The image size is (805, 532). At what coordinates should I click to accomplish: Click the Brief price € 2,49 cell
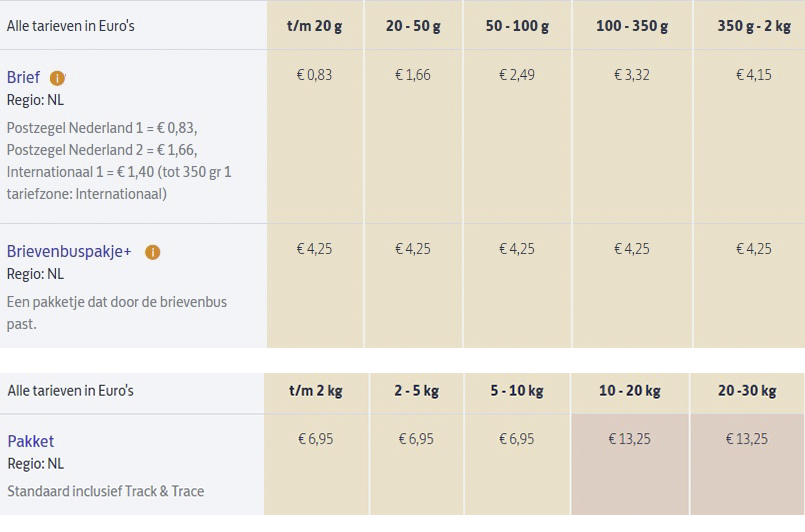(x=516, y=75)
